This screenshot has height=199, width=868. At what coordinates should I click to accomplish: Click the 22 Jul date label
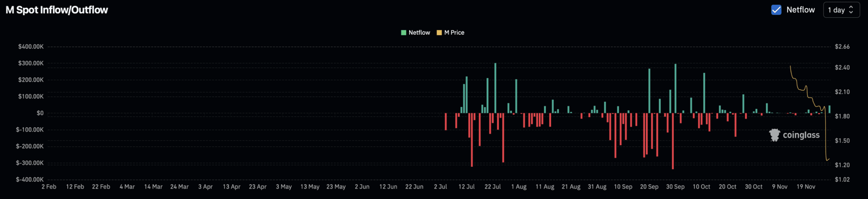click(493, 186)
